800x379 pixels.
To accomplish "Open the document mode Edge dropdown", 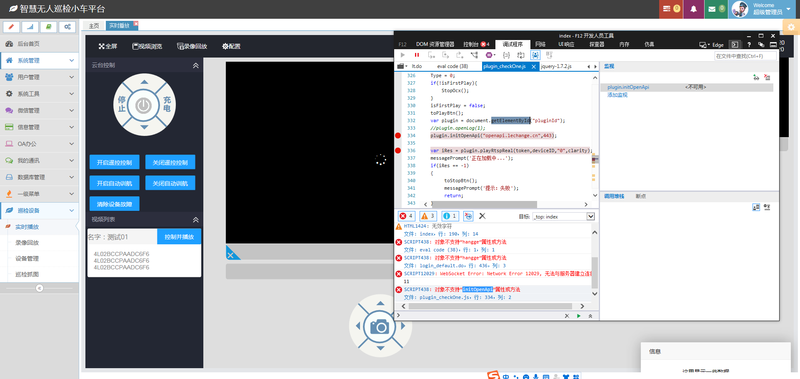I will pyautogui.click(x=711, y=44).
